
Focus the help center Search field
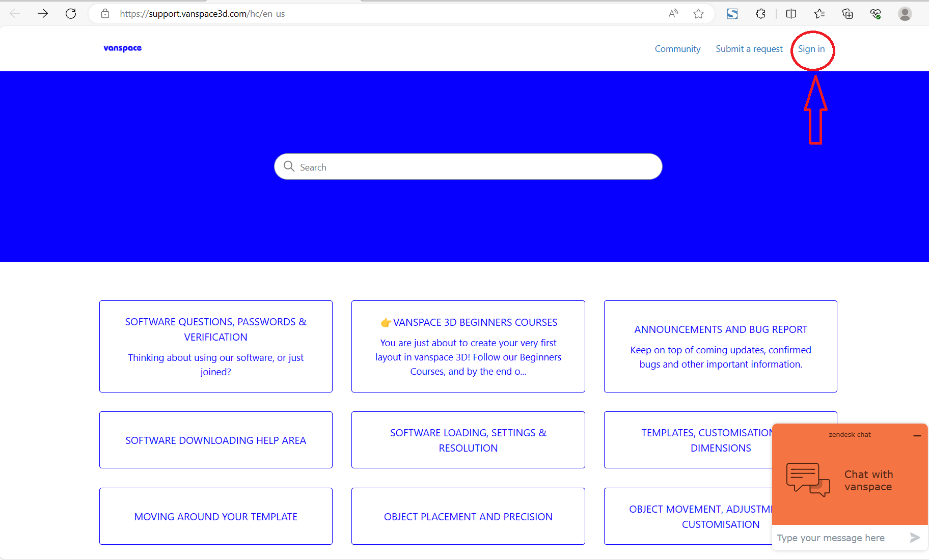[468, 166]
